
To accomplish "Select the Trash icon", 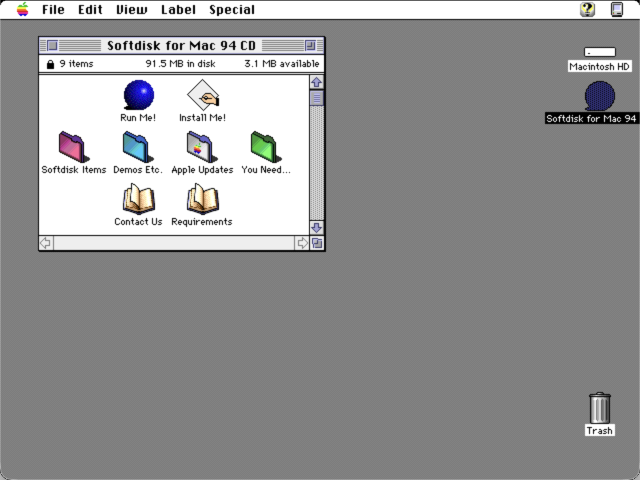I will 600,408.
